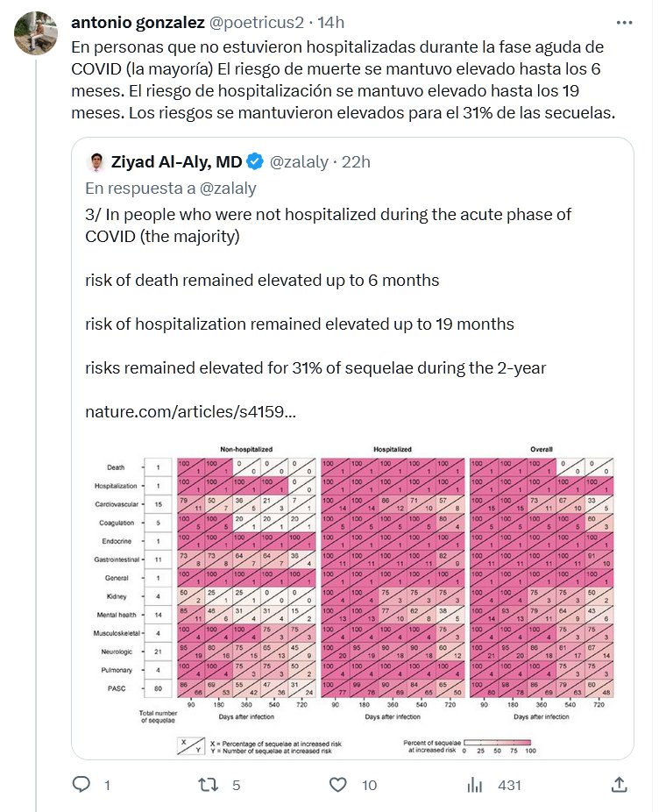Click the 22h quoted tweet timestamp
This screenshot has width=666, height=812.
click(356, 161)
